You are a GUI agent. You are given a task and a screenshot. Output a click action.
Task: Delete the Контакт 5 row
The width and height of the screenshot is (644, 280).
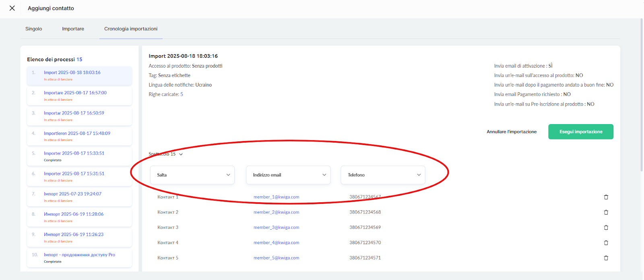coord(606,258)
